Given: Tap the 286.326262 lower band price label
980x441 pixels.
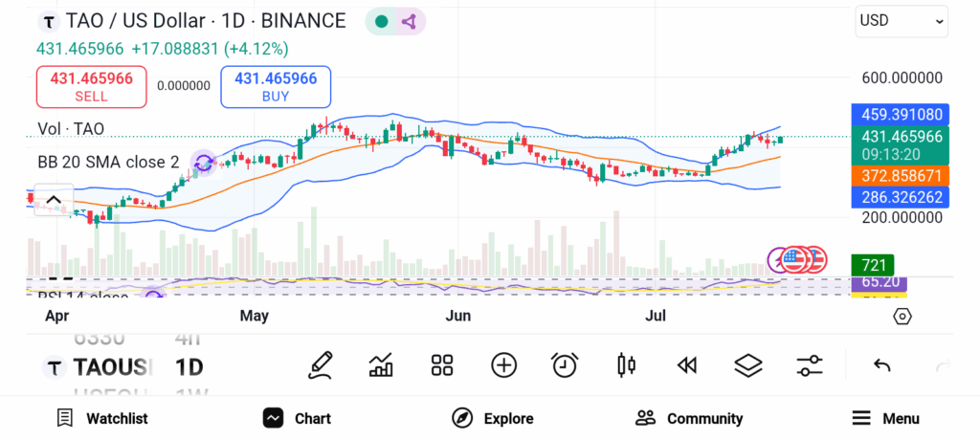Looking at the screenshot, I should [x=901, y=197].
